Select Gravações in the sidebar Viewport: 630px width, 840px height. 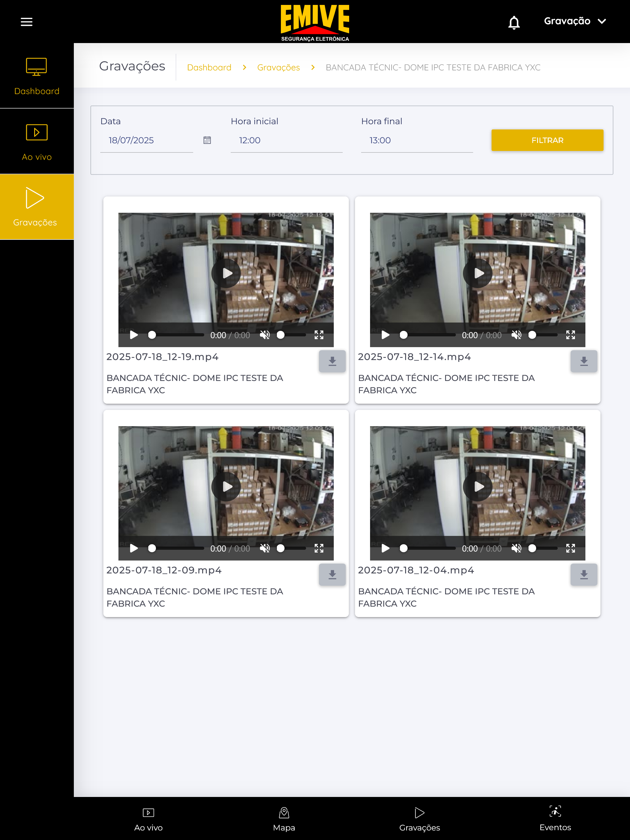(x=37, y=207)
